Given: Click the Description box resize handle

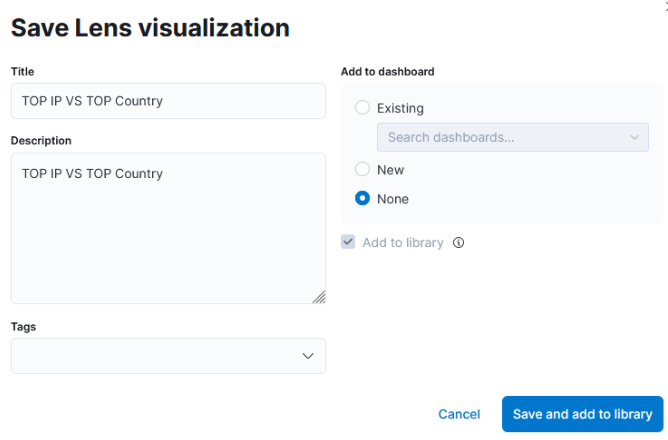Looking at the screenshot, I should point(318,296).
